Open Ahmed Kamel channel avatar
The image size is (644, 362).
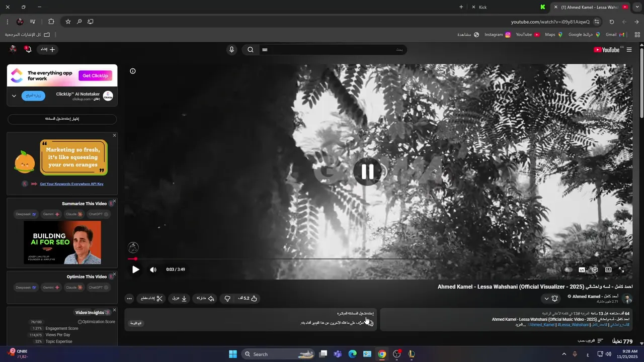[627, 299]
